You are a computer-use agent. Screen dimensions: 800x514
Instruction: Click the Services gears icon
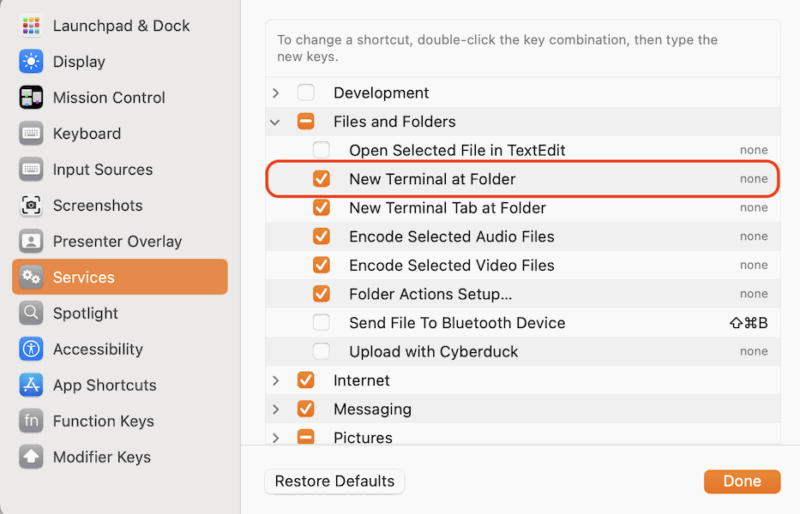[31, 277]
